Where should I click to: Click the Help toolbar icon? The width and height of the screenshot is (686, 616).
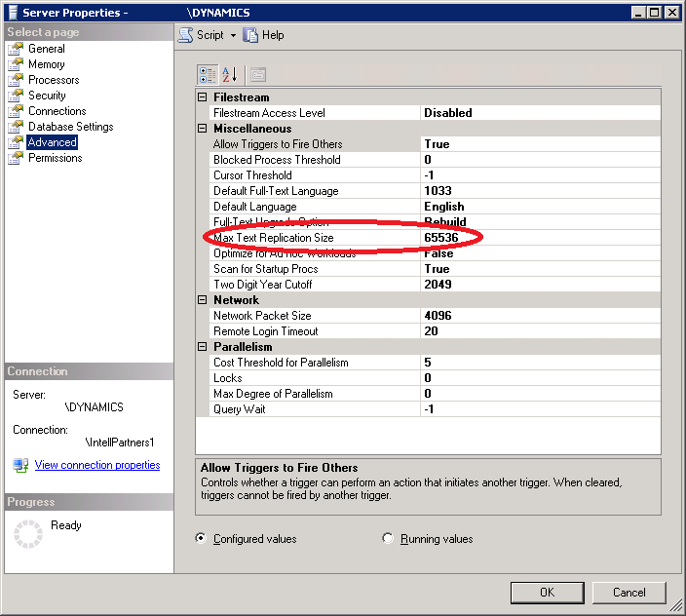(x=250, y=35)
